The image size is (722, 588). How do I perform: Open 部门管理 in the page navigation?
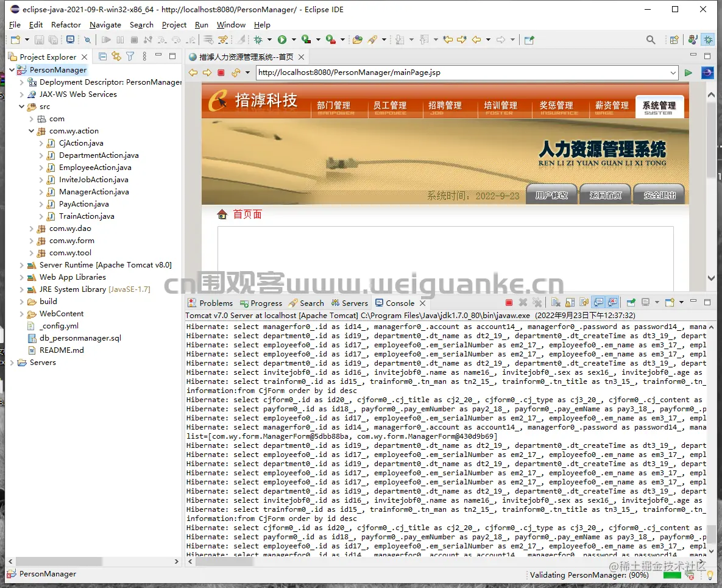[334, 107]
